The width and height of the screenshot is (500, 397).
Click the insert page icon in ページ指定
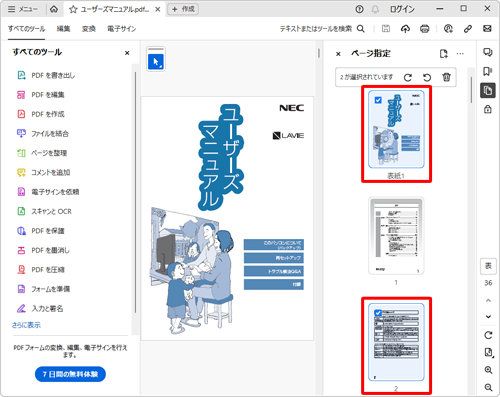[444, 53]
